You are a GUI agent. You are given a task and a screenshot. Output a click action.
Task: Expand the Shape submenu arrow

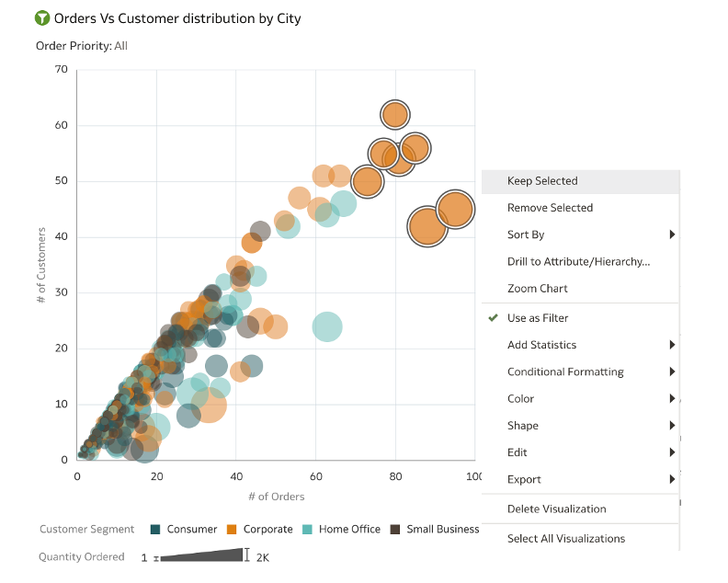pos(672,426)
